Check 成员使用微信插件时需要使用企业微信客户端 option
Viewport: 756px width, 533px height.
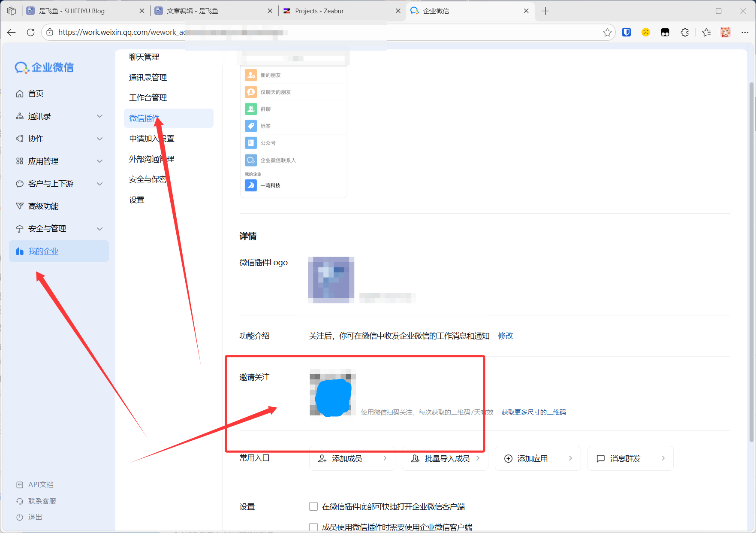click(x=313, y=527)
